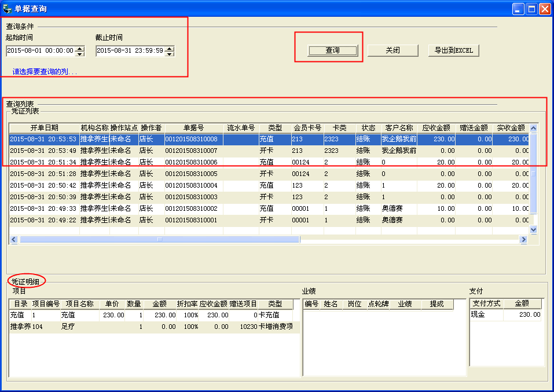Screen dimensions: 554x392
Task: Click 流水单号 column header
Action: 241,128
